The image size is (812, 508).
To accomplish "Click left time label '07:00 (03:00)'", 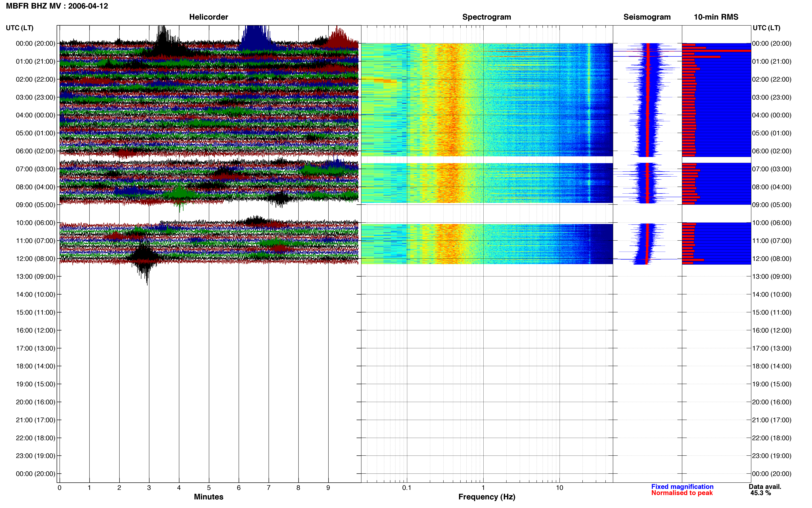I will pos(35,169).
